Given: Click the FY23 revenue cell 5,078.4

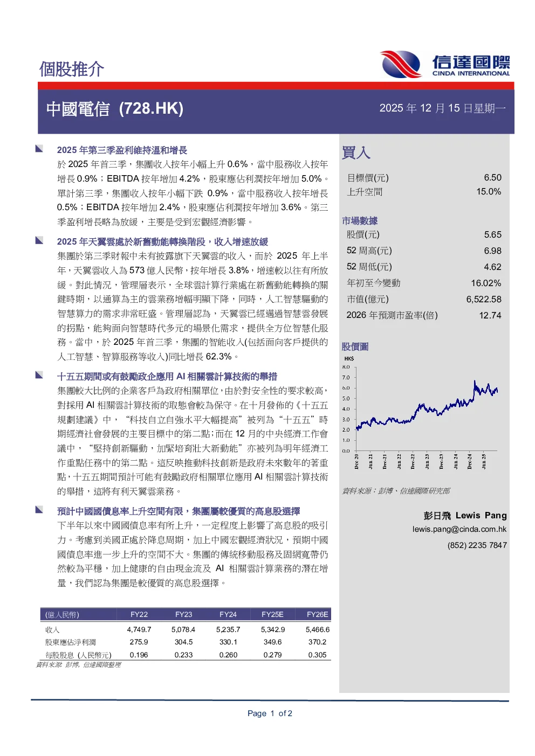Looking at the screenshot, I should coord(183,629).
